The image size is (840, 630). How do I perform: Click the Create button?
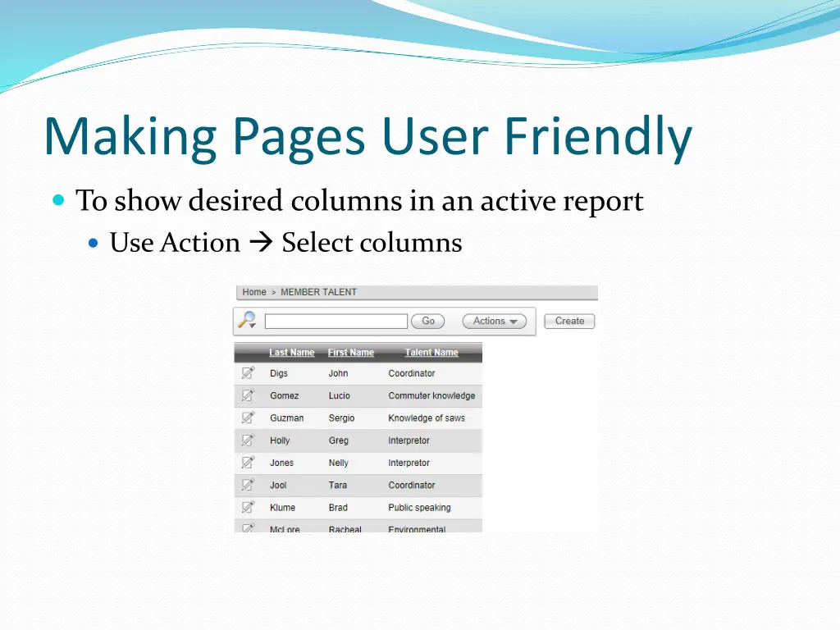[568, 321]
